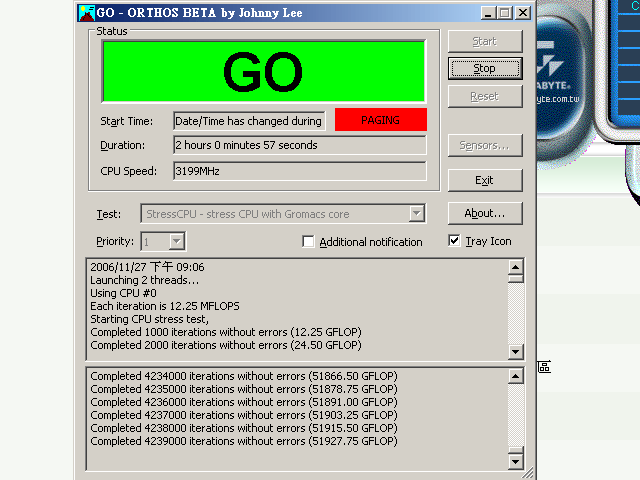Open the About dialog

(485, 213)
